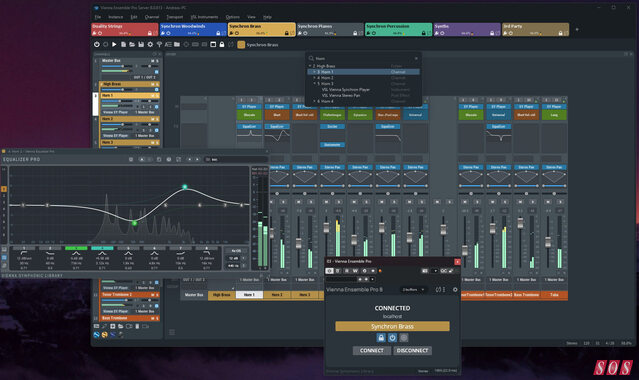639x380 pixels.
Task: Click the green EQ band node at curve dip
Action: tap(134, 223)
